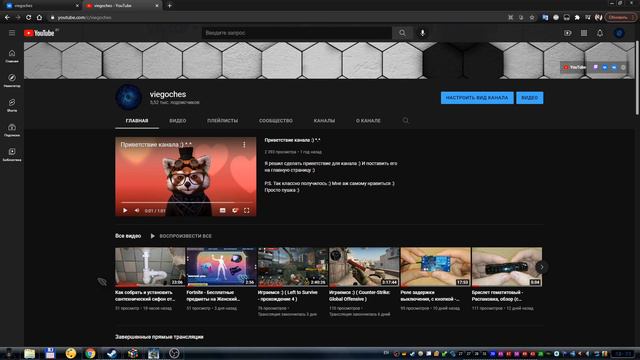Click the page vertical scrollbar

[637, 78]
